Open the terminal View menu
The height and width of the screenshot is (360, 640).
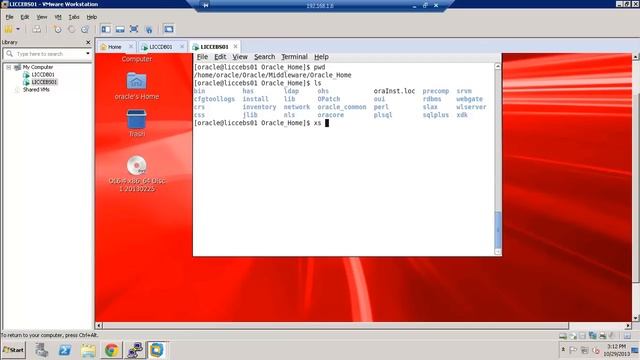point(240,57)
